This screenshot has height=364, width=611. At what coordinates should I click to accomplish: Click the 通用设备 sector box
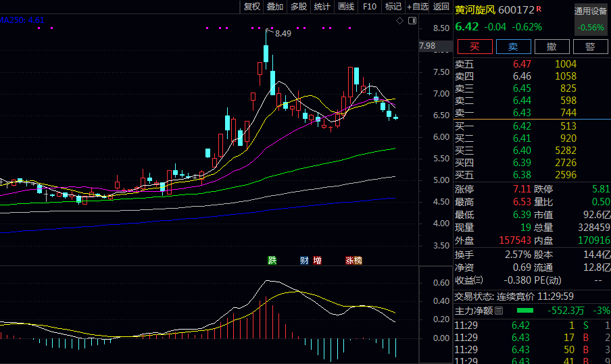590,11
